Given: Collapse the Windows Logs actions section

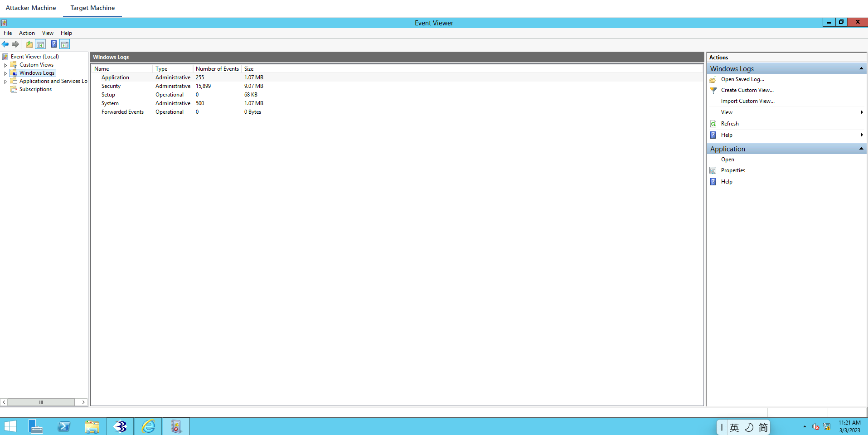Looking at the screenshot, I should pos(861,68).
